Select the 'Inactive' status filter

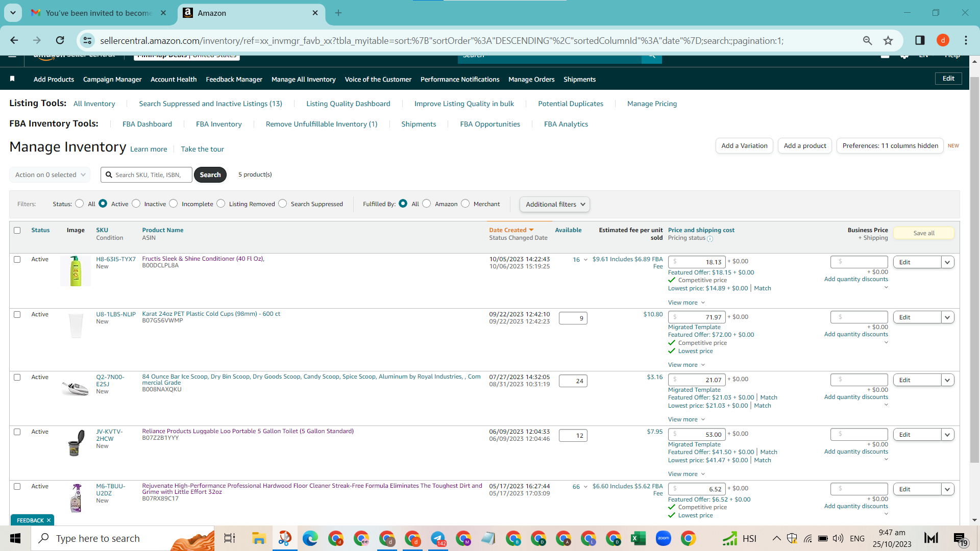pyautogui.click(x=136, y=204)
